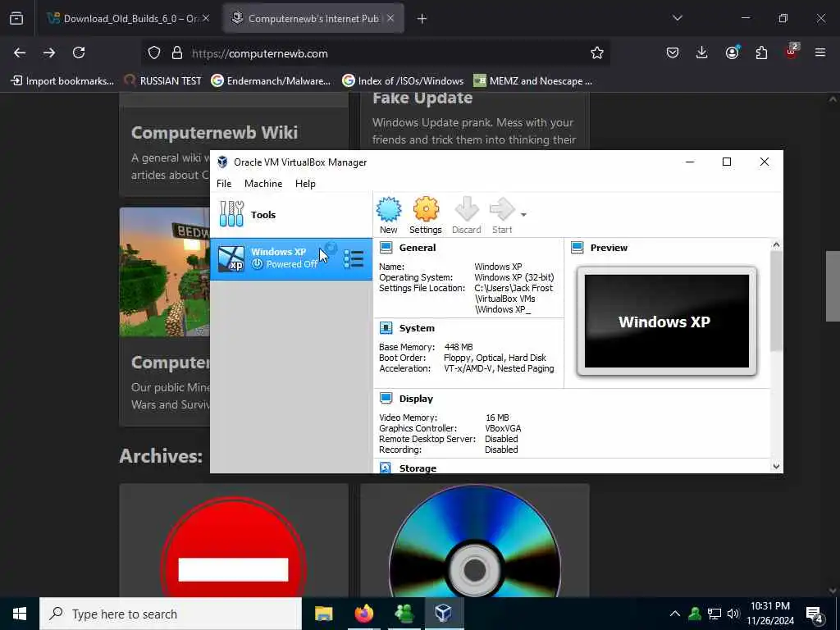
Task: Open the Firefox downloads panel
Action: point(702,52)
